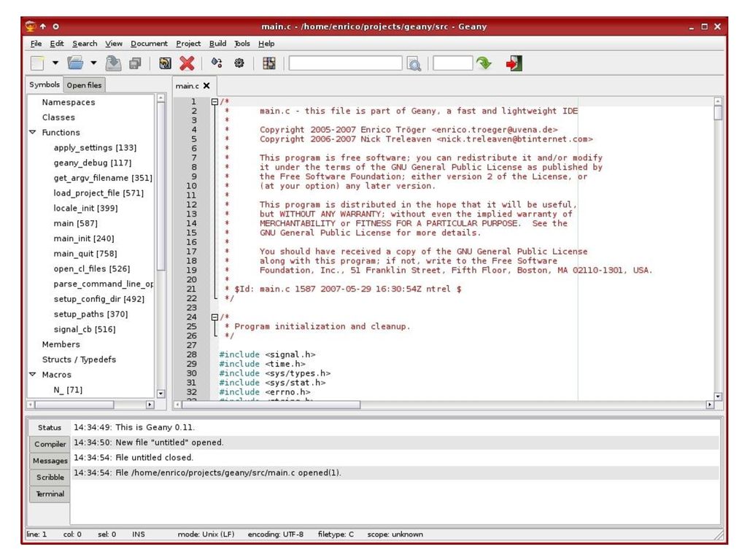Open the New file template dropdown arrow
Screen dimensions: 747x560
point(55,63)
